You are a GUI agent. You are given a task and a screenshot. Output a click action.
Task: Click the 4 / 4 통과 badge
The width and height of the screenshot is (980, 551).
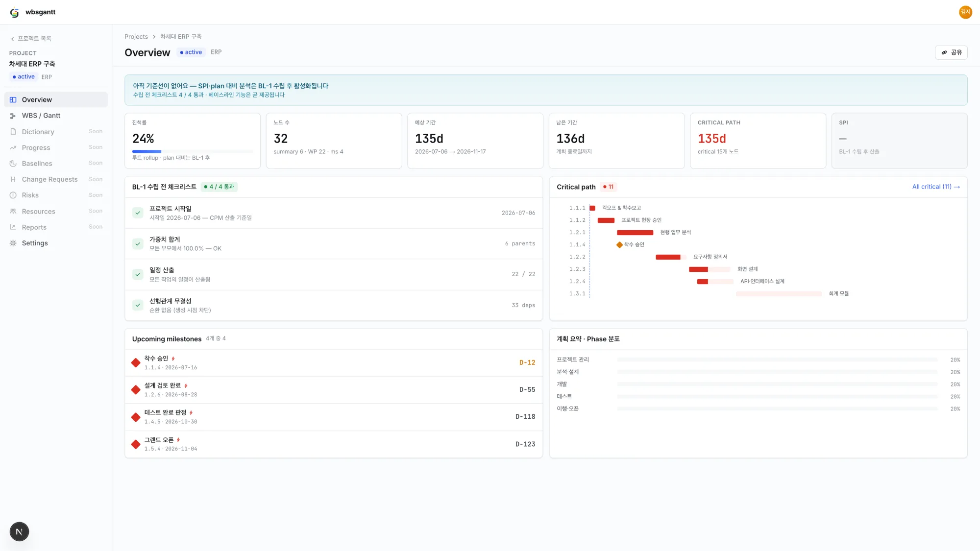point(219,187)
